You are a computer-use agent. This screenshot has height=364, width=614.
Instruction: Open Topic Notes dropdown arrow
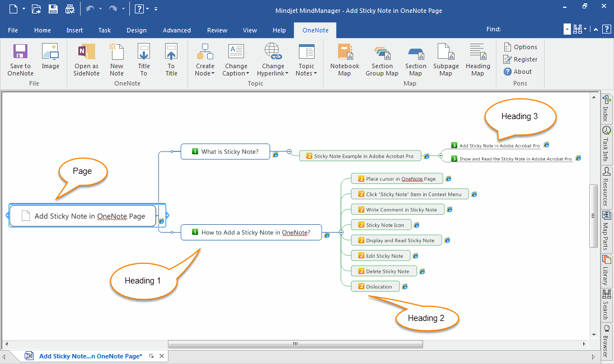315,73
